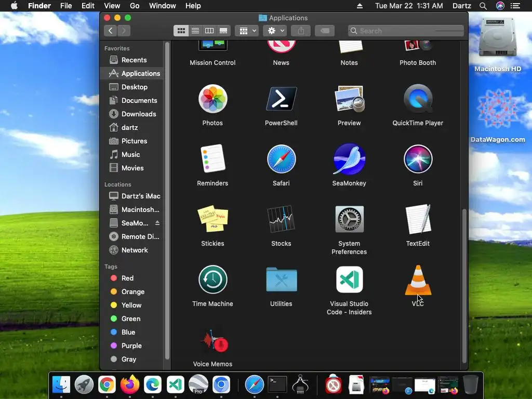Select Recents in the sidebar
The width and height of the screenshot is (532, 399).
click(x=131, y=60)
